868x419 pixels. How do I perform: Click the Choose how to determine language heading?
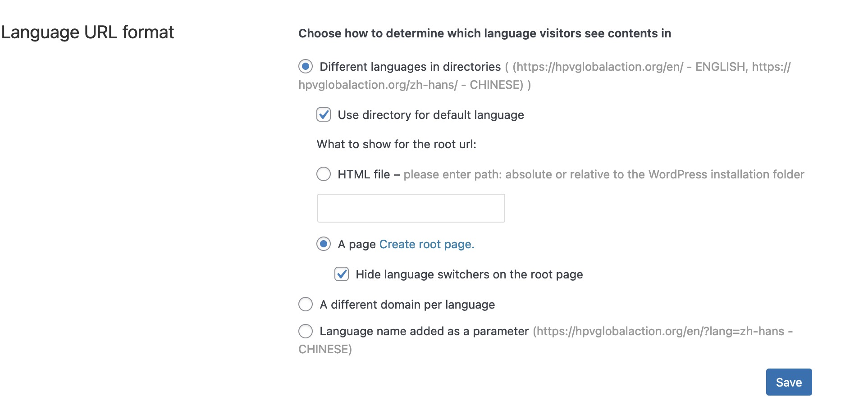coord(485,33)
